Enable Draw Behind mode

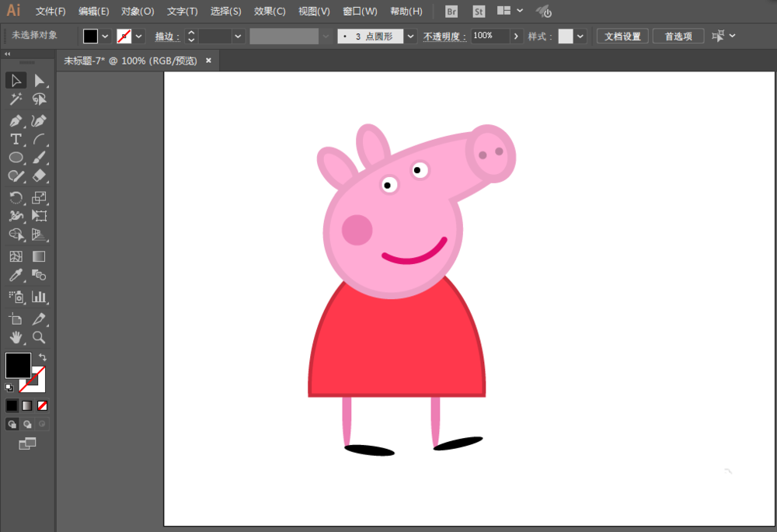pos(27,424)
